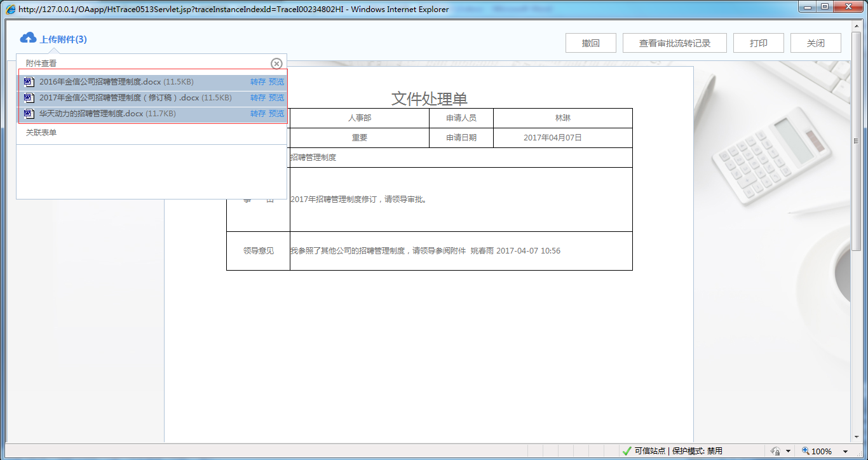
Task: Click the 招聘管理制度 subject cell
Action: click(x=461, y=158)
